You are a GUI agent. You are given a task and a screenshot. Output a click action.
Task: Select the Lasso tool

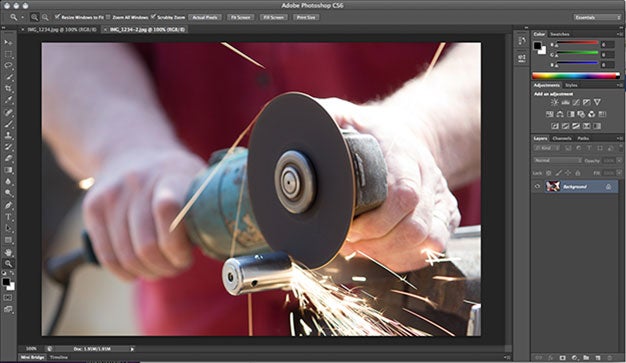pyautogui.click(x=8, y=65)
